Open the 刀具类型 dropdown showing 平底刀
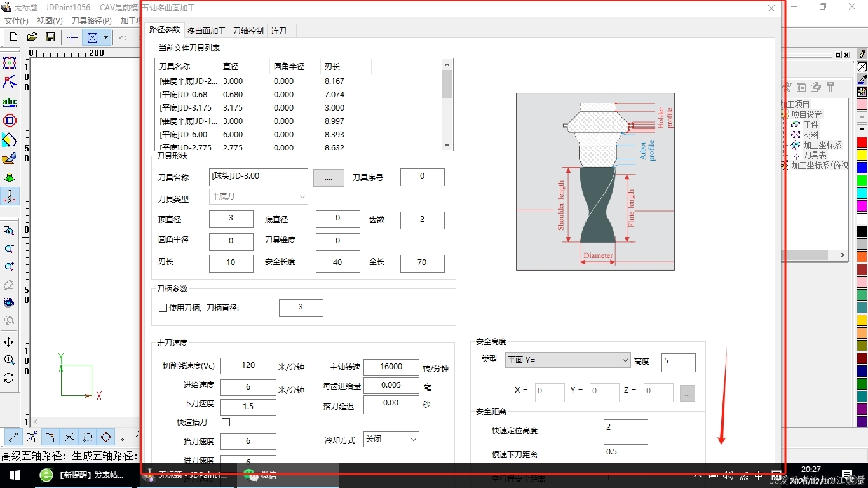Image resolution: width=868 pixels, height=488 pixels. tap(259, 196)
